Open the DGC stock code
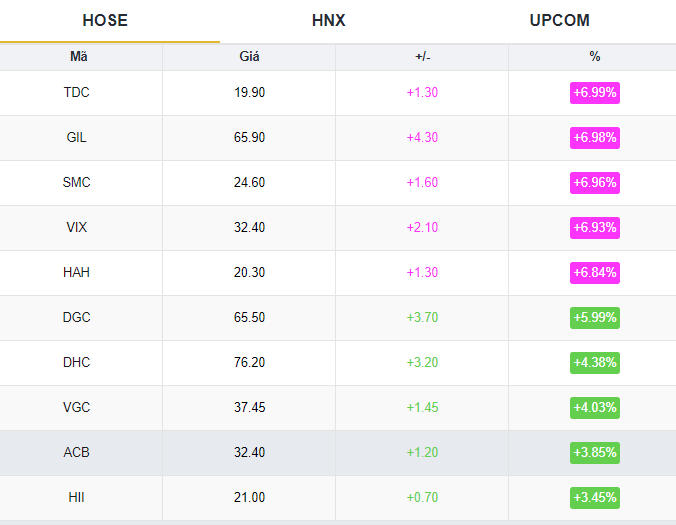The height and width of the screenshot is (525, 676). click(x=76, y=317)
